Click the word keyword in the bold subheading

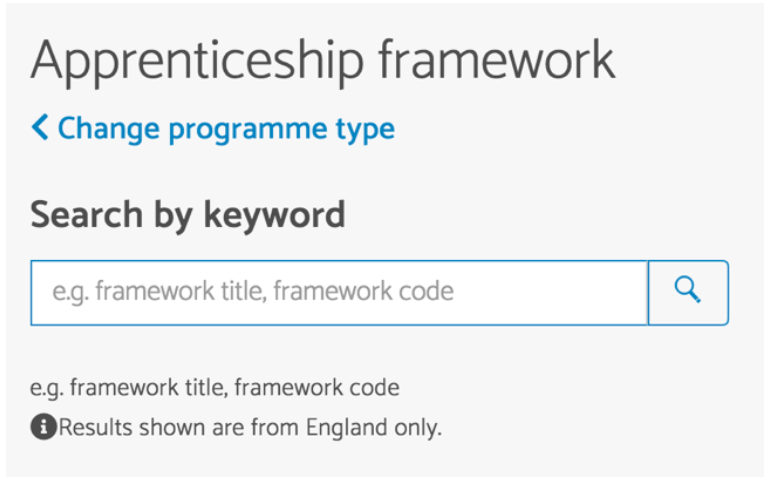point(274,215)
